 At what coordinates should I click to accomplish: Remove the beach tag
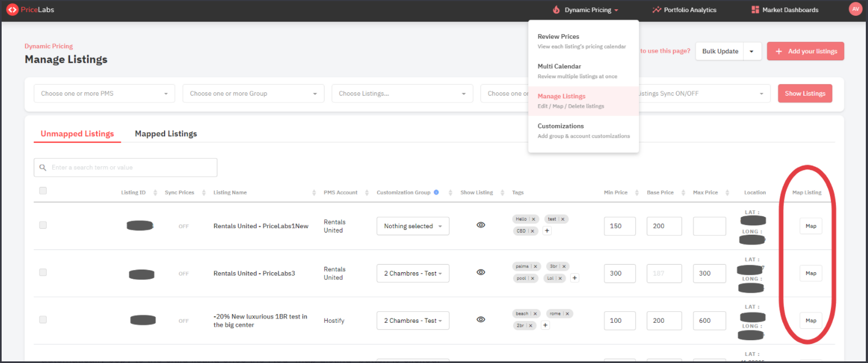tap(535, 314)
